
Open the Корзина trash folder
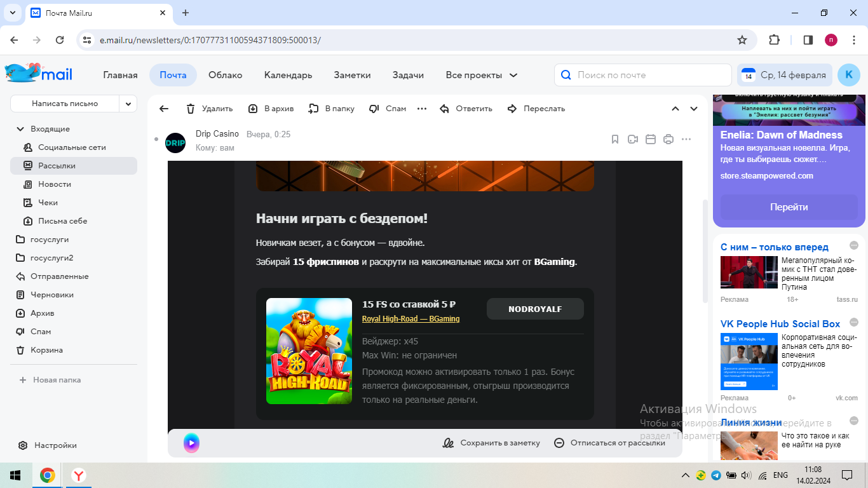coord(74,350)
